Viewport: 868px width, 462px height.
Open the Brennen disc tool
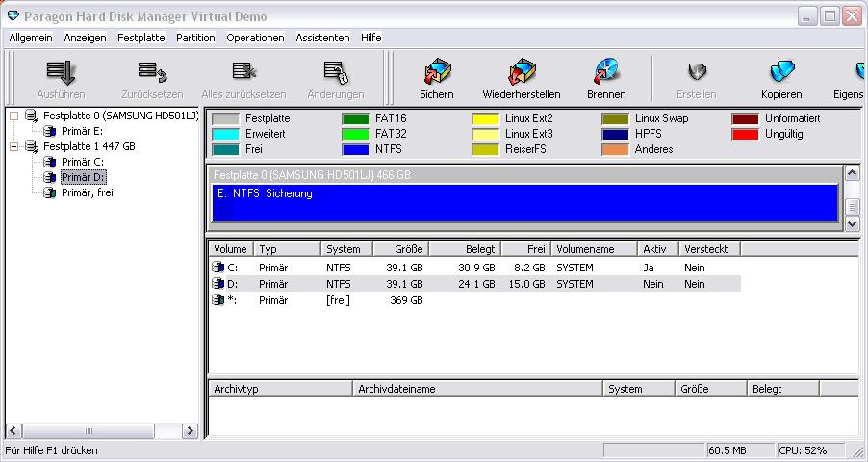pos(606,71)
